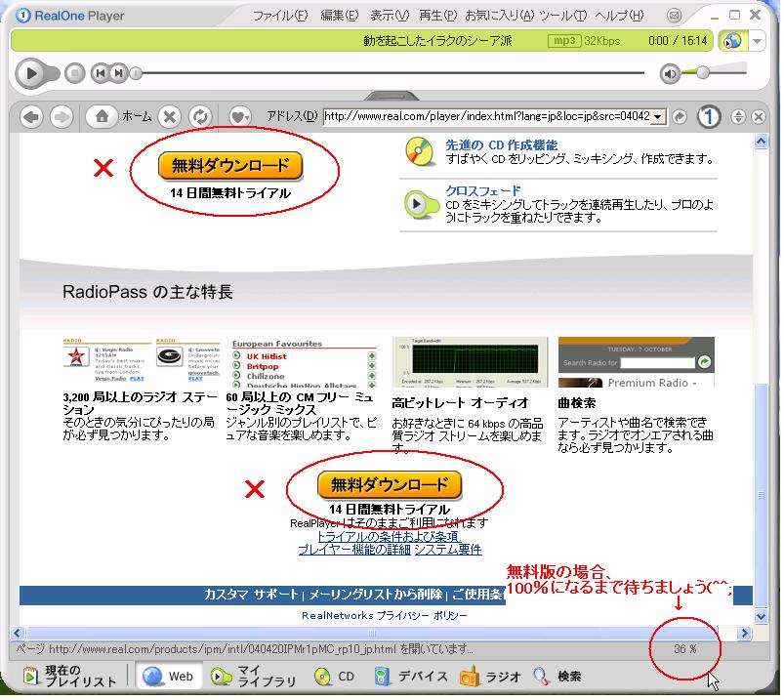Switch to the CD tab
The width and height of the screenshot is (784, 700).
(335, 677)
